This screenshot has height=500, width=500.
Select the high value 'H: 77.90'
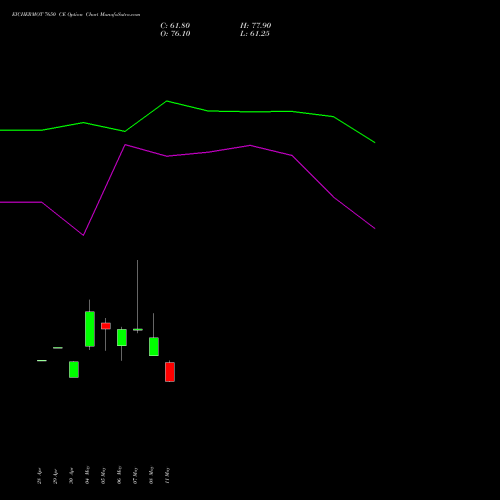coord(255,25)
